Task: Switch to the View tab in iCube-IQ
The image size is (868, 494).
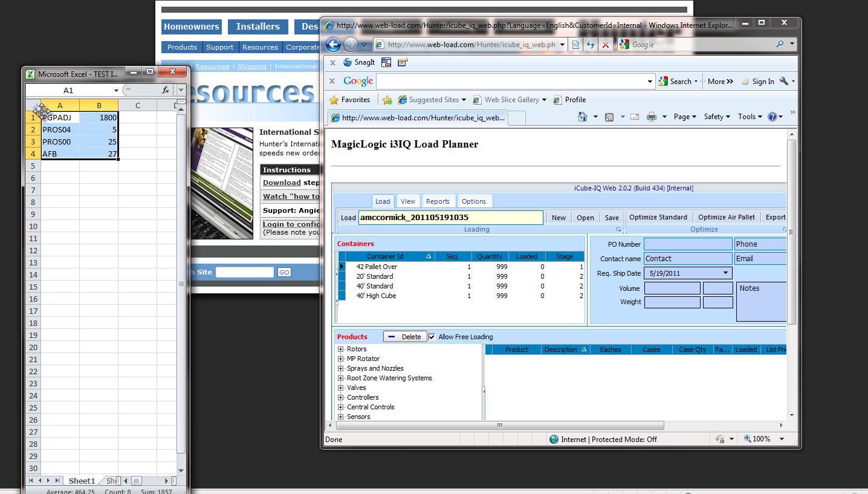Action: (x=408, y=201)
